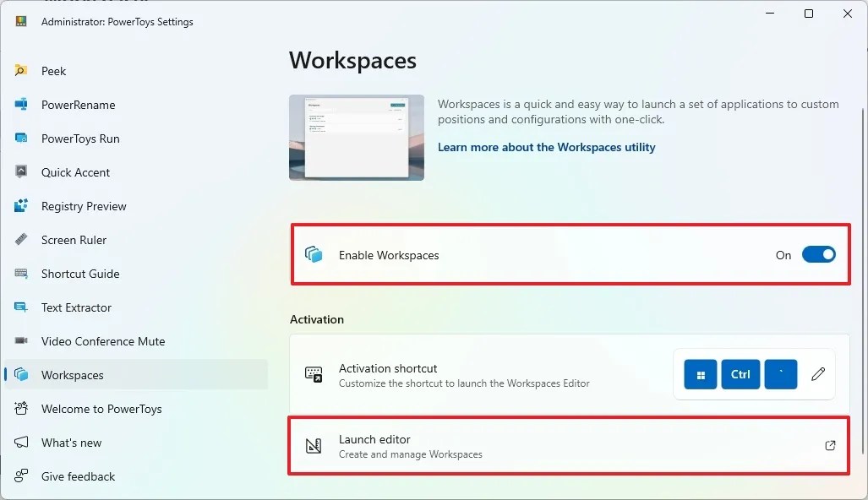Click the pencil icon to edit activation shortcut
The image size is (868, 500).
[x=817, y=373]
